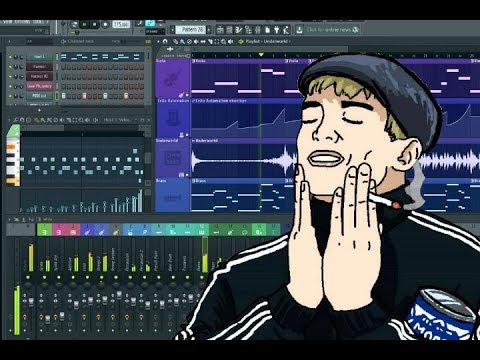This screenshot has width=480, height=360.
Task: Open the Mixer view icon
Action: click(x=258, y=30)
